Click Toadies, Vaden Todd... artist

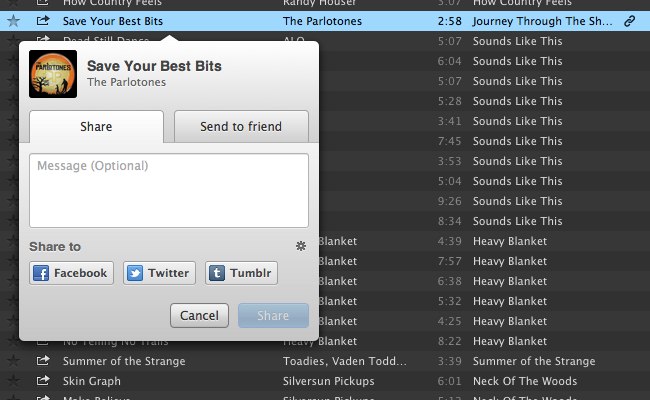344,361
